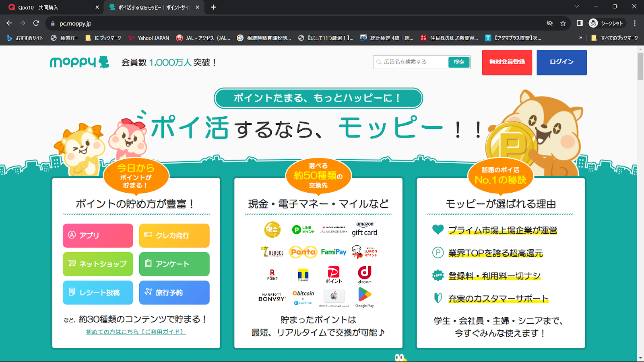Viewport: 644px width, 362px height.
Task: Bookmark this page with the star icon
Action: tap(563, 23)
